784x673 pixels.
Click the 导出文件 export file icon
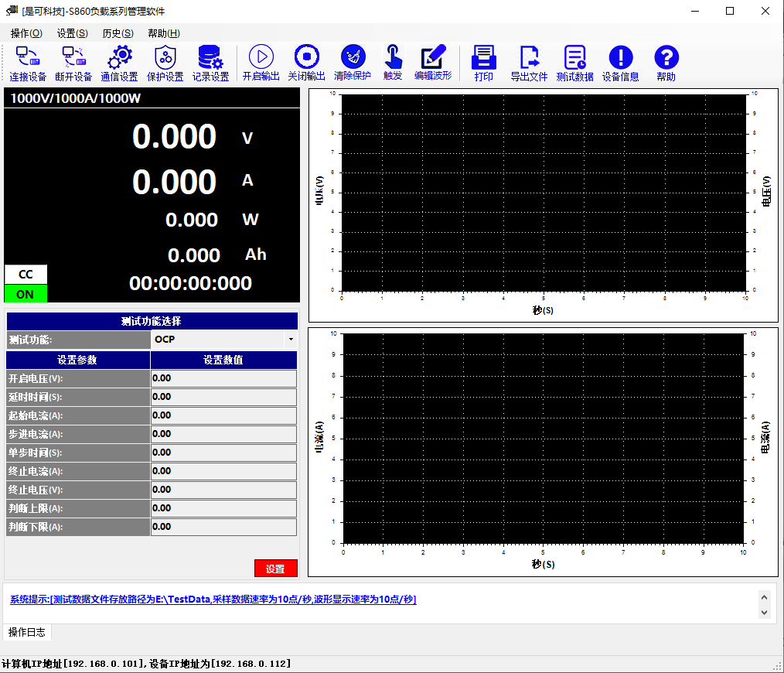pyautogui.click(x=529, y=63)
